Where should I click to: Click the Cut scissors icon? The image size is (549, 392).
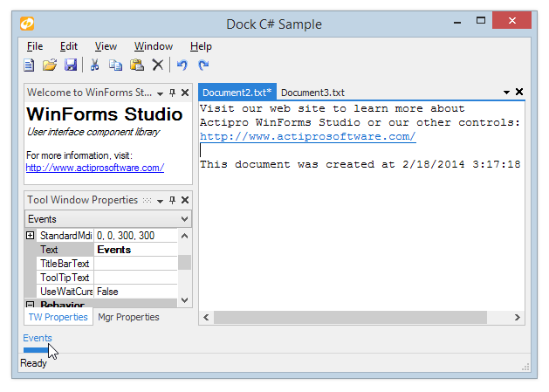click(x=94, y=65)
